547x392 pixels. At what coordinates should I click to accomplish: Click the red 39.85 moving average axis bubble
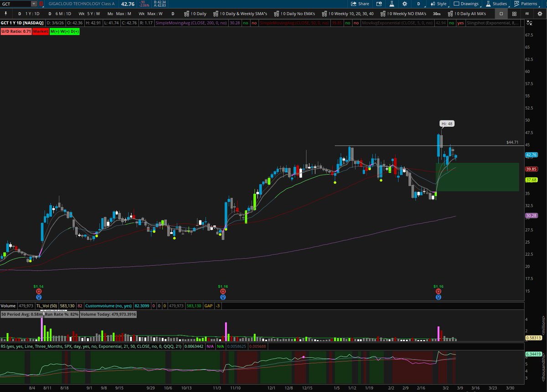pyautogui.click(x=532, y=169)
